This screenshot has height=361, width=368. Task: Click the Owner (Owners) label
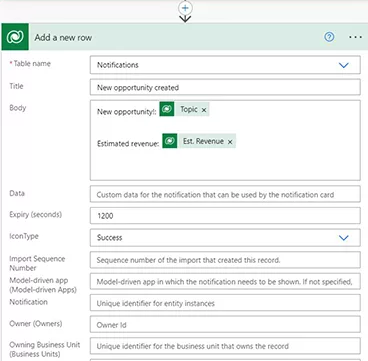[x=36, y=324]
